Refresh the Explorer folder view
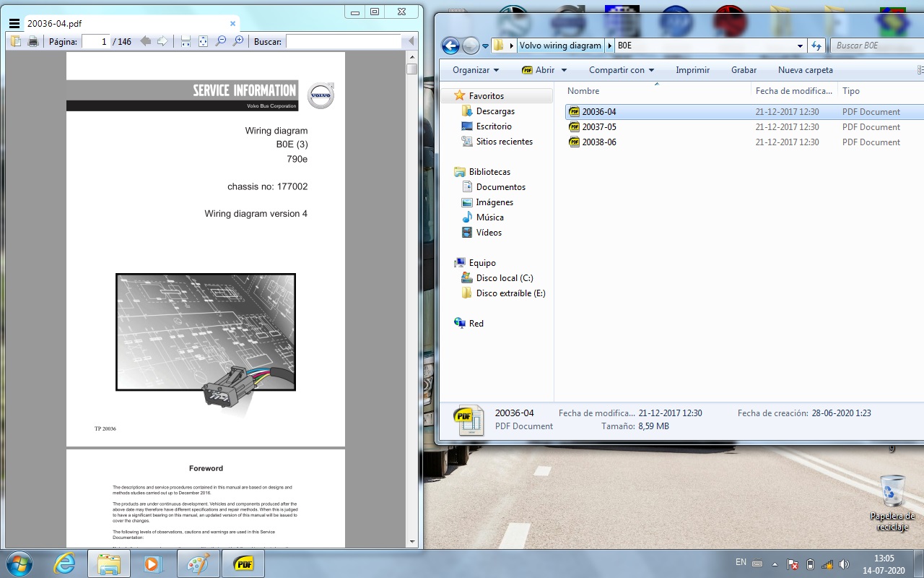The height and width of the screenshot is (578, 924). pos(816,46)
